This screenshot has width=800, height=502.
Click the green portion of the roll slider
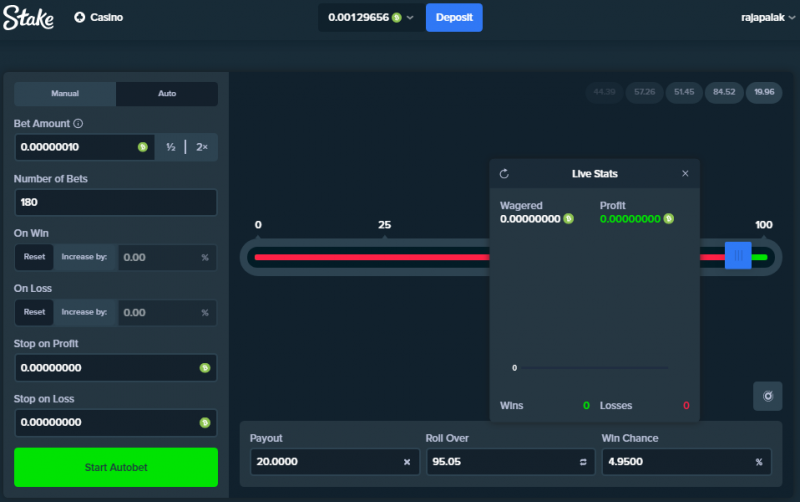coord(759,257)
